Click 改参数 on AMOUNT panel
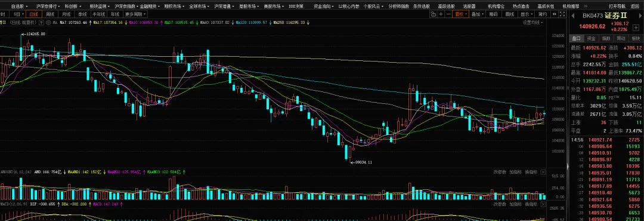644x221 pixels. (x=500, y=172)
